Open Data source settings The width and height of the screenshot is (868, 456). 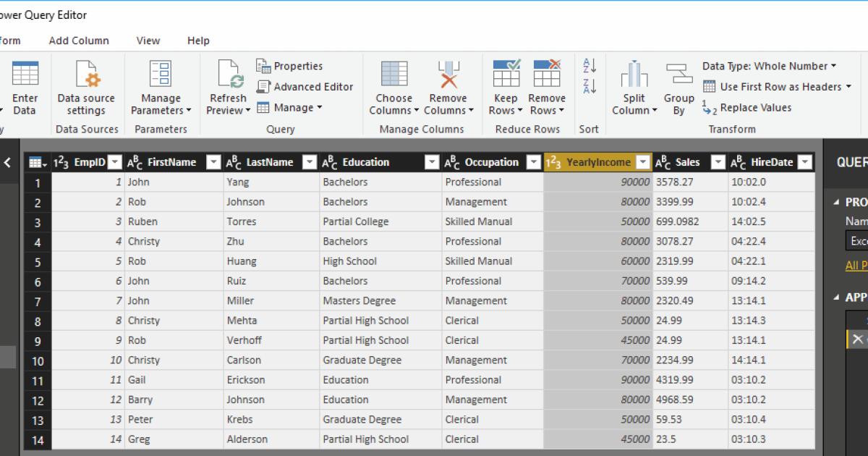(85, 88)
